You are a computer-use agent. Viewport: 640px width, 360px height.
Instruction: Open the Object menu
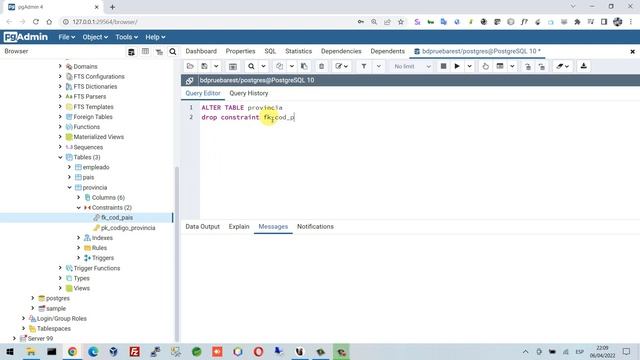95,37
